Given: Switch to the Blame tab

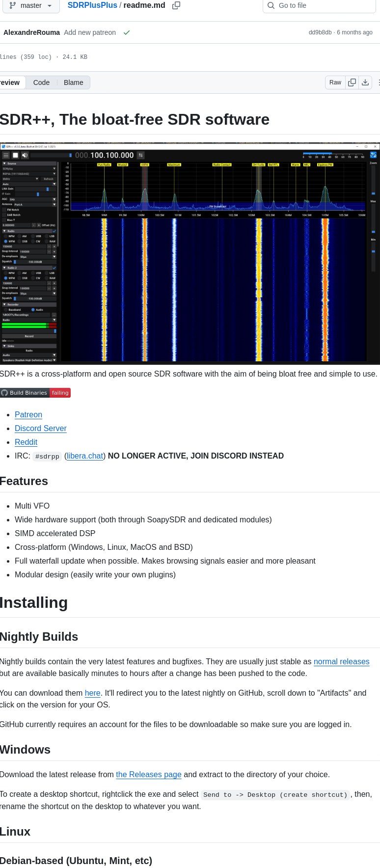Looking at the screenshot, I should coord(74,82).
